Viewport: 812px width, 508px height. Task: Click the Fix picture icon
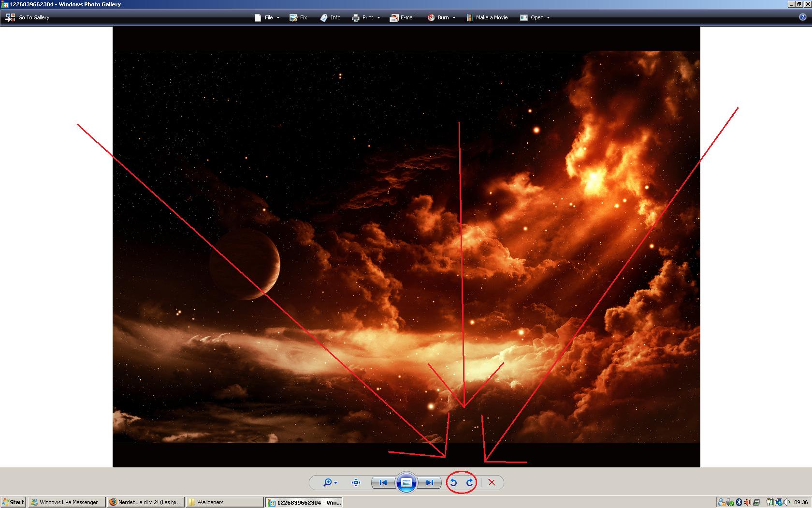pyautogui.click(x=293, y=17)
